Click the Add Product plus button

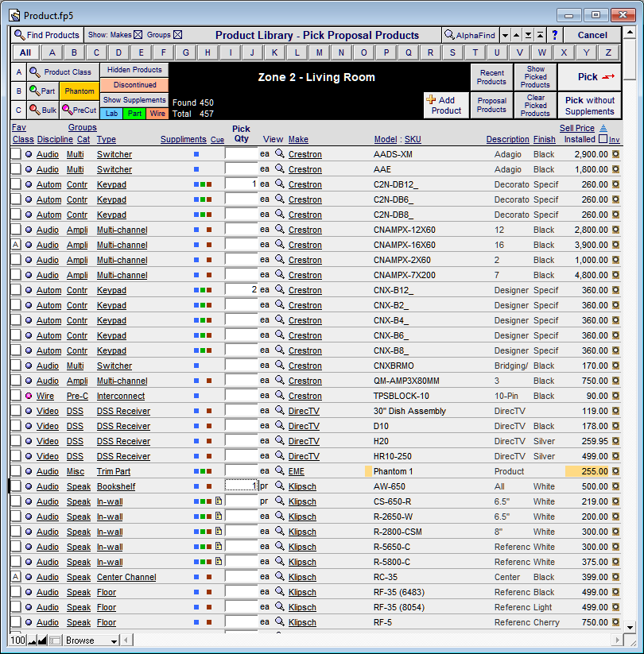pos(446,105)
